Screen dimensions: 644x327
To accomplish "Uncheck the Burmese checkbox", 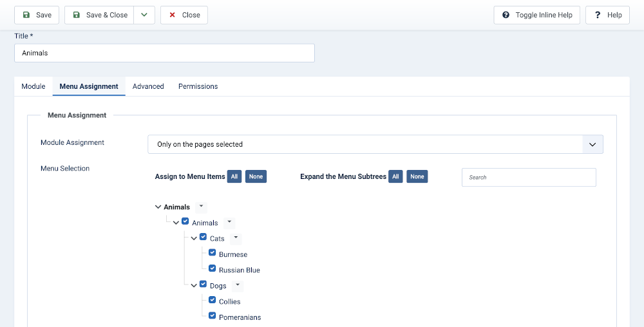I will point(212,253).
